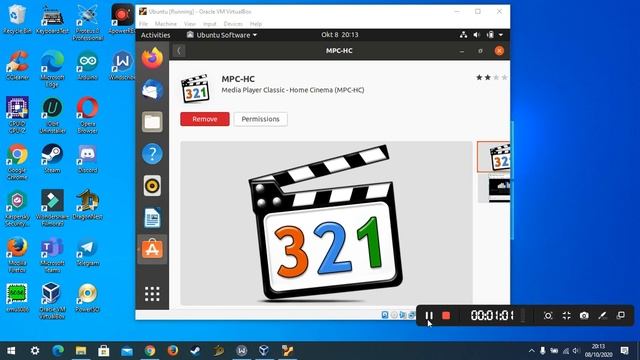This screenshot has width=640, height=360.
Task: Open Oracle VM VirtualBox desktop shortcut
Action: (52, 301)
